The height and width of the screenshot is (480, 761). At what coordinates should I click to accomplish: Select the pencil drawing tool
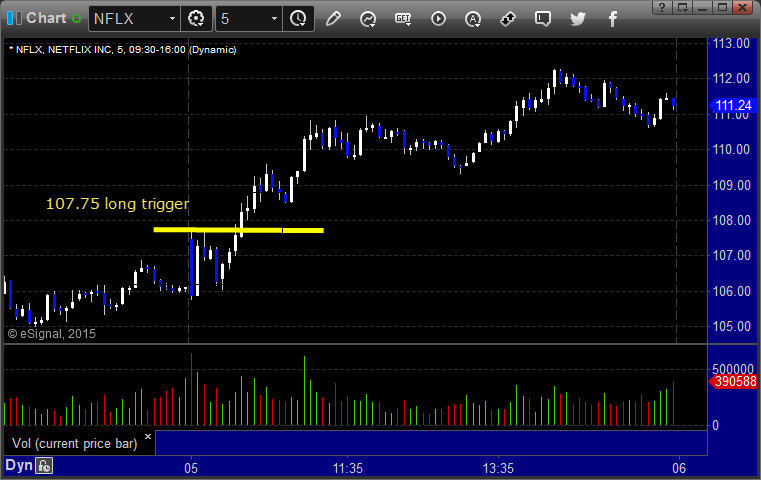333,19
